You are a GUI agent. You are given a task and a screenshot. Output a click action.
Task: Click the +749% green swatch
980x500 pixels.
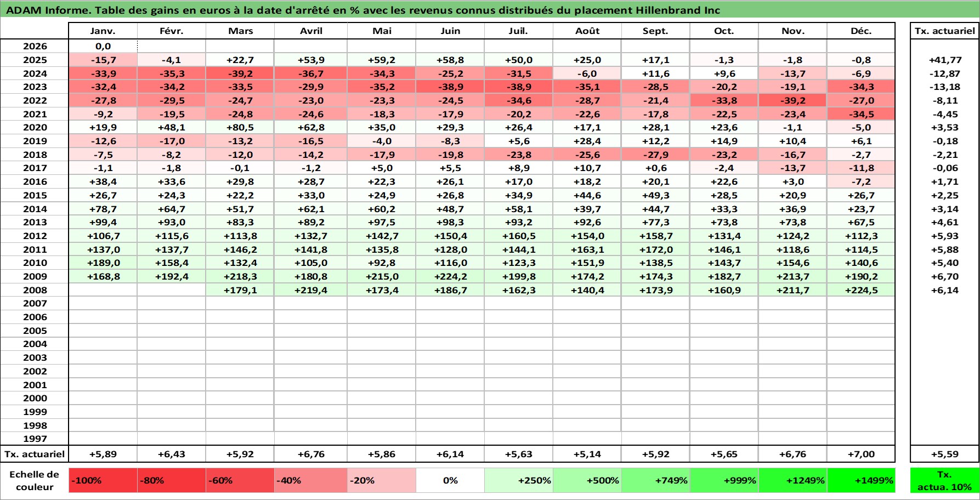656,480
